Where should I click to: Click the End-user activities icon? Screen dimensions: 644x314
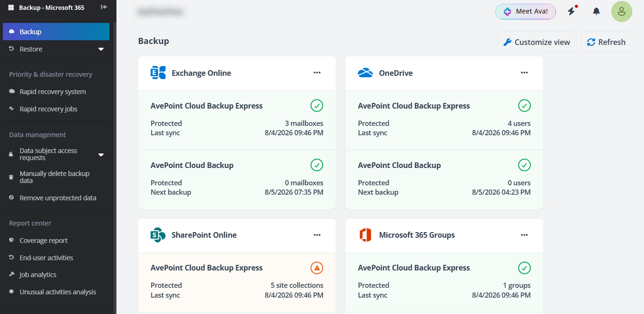pos(12,258)
